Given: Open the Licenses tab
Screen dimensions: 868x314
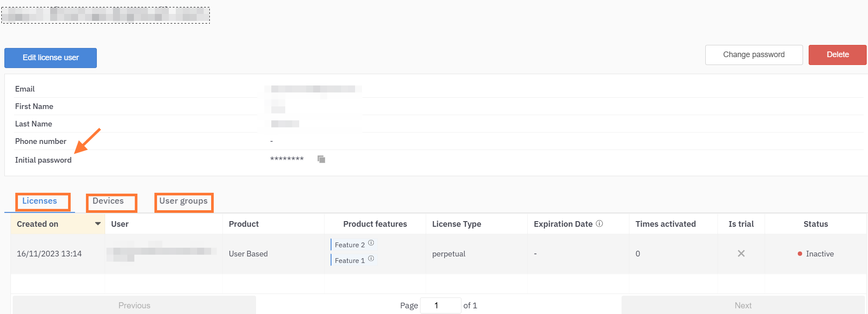Looking at the screenshot, I should [x=40, y=201].
